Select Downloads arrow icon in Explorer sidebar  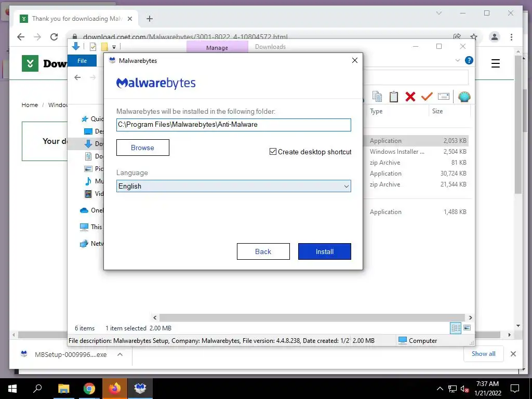pos(88,144)
